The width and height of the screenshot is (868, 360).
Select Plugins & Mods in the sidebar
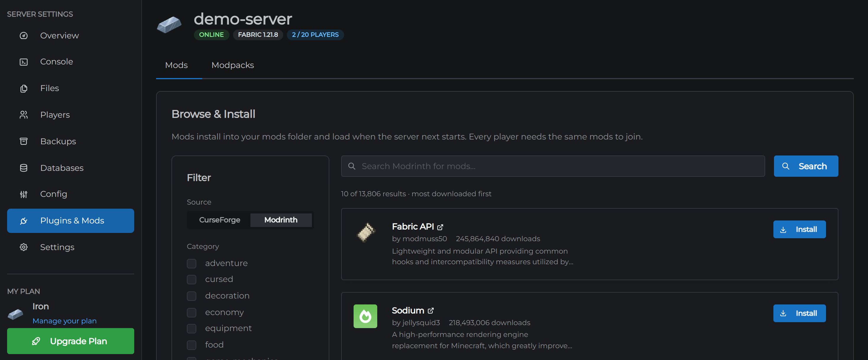(x=70, y=220)
